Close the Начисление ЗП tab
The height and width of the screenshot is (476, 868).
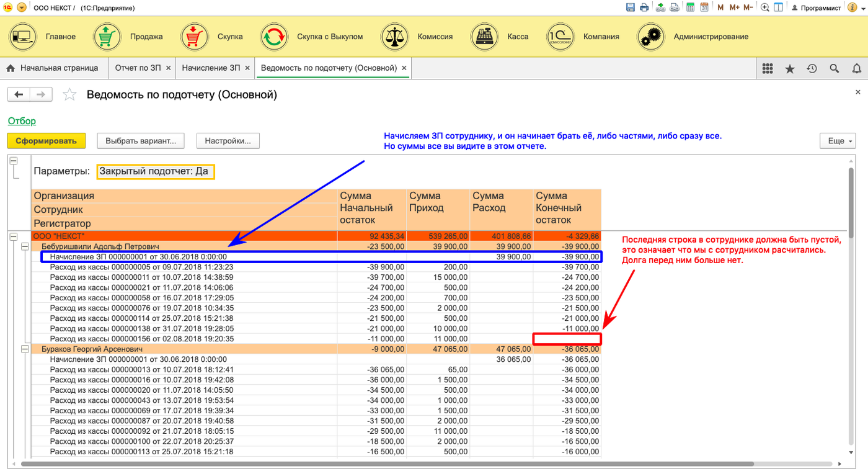click(x=247, y=68)
